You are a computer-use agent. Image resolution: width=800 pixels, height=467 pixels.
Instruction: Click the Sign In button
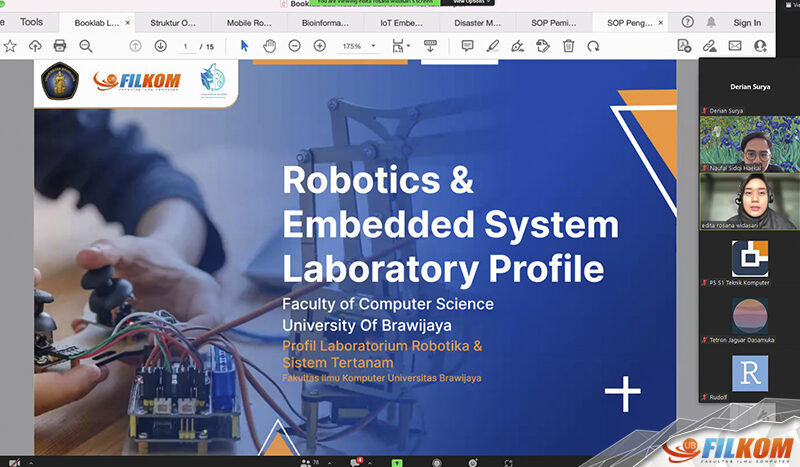(746, 22)
